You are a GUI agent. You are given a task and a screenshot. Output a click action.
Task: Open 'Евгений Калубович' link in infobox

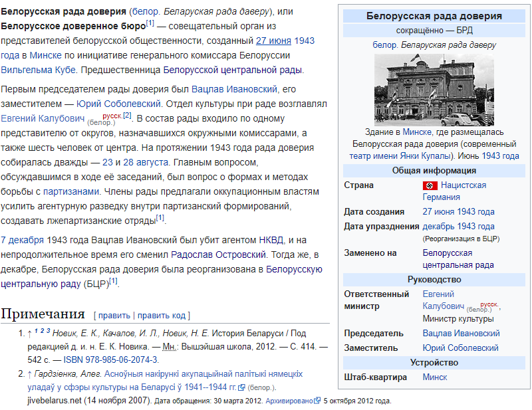443,300
